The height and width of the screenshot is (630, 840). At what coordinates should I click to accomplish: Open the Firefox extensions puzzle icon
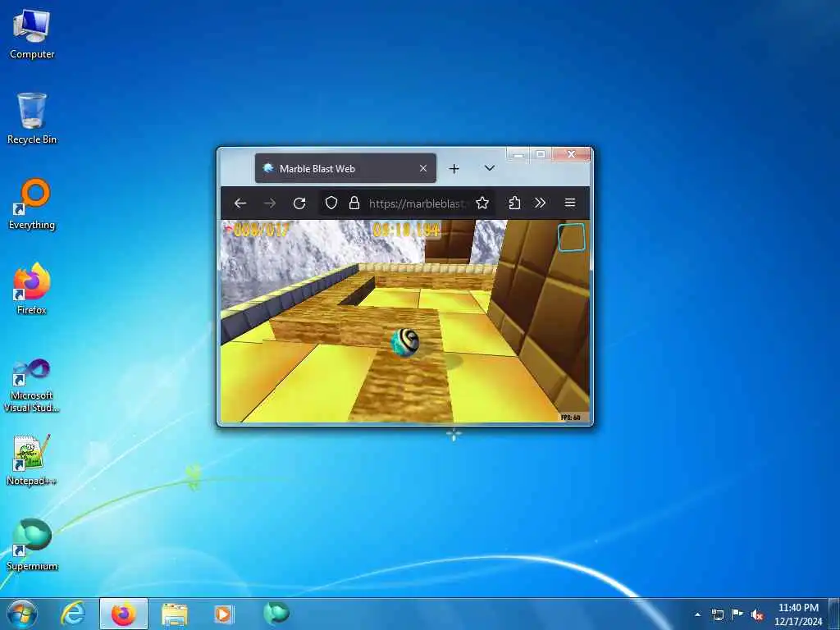[514, 203]
